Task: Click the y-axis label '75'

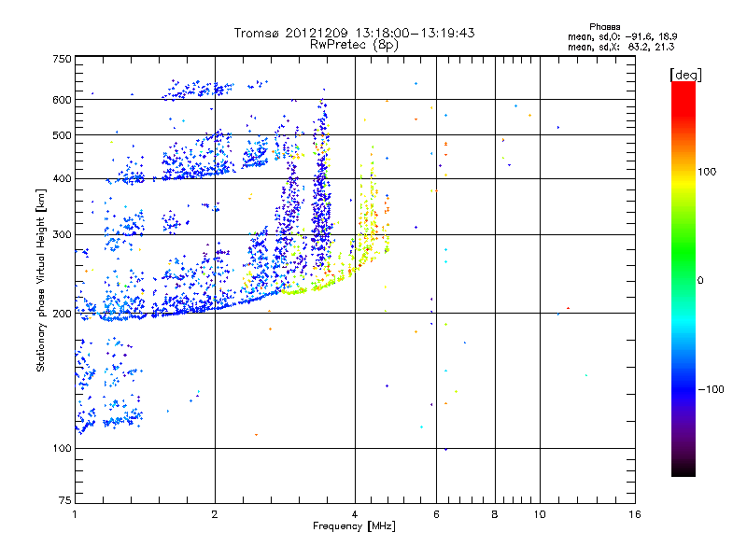Action: (x=64, y=500)
